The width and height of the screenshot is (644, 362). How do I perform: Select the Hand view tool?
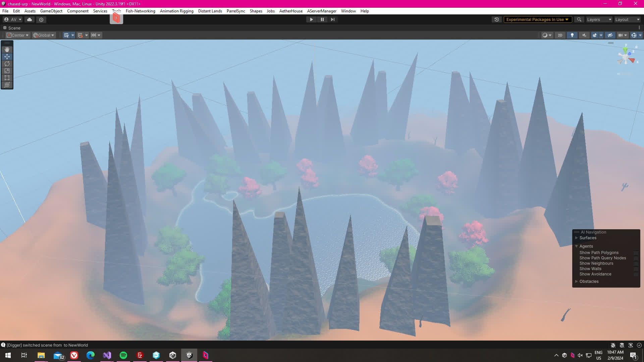7,50
